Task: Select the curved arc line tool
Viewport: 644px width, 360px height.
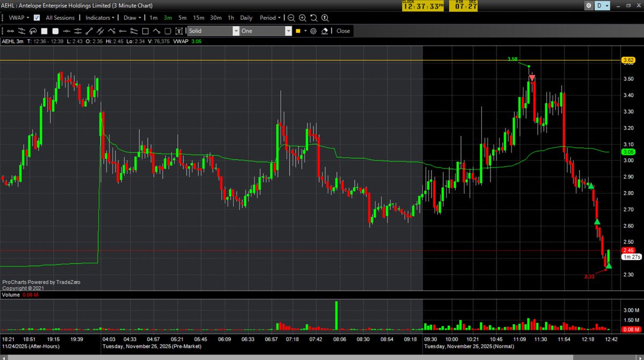Action: 156,31
